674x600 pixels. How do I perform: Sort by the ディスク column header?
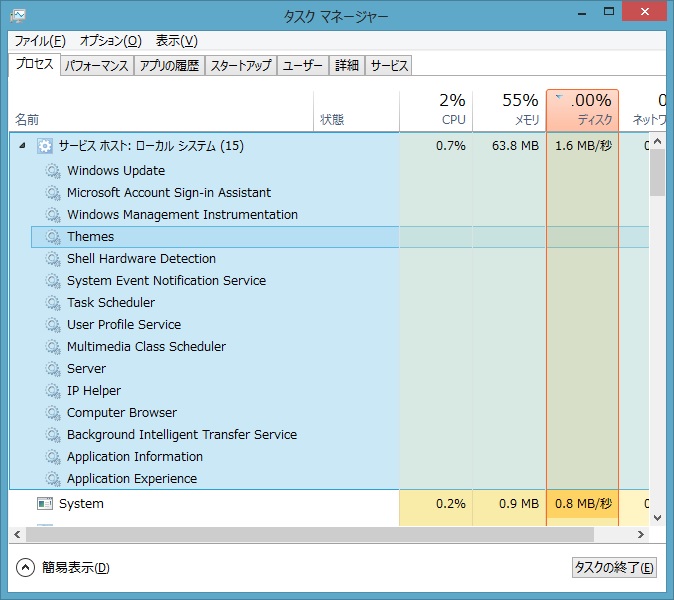pos(582,111)
